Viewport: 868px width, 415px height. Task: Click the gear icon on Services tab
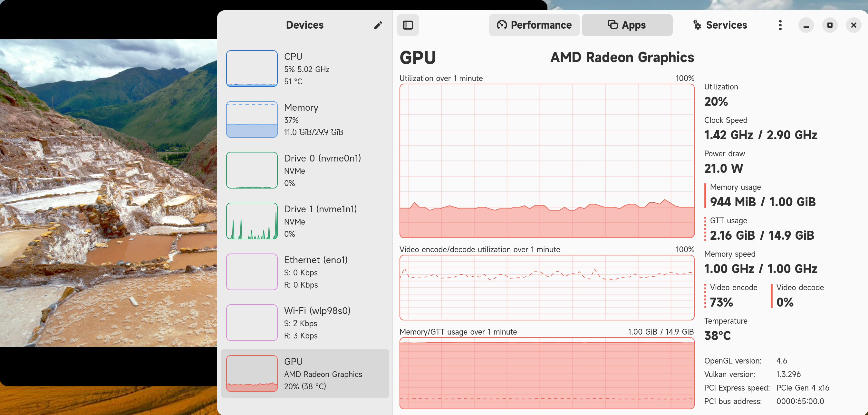click(697, 25)
